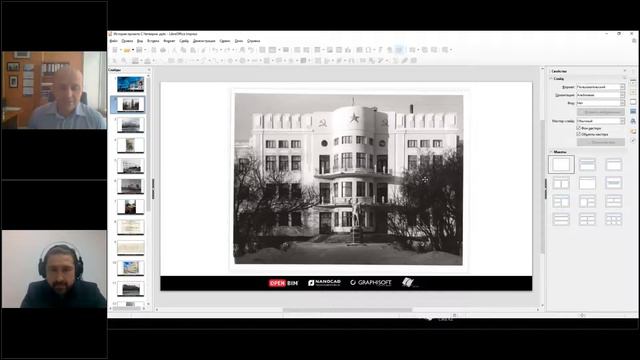640x360 pixels.
Task: Select slide 10 thumbnail in slide panel
Action: tap(131, 268)
